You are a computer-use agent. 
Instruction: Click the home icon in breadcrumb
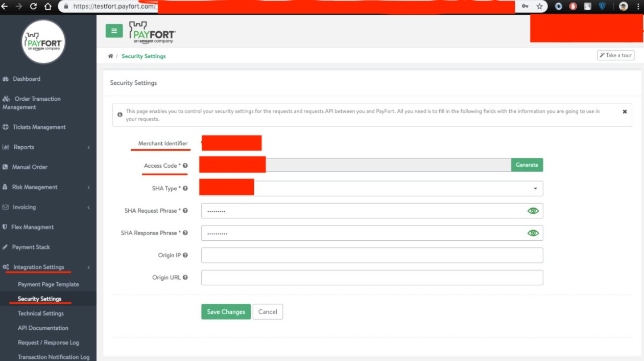(110, 56)
